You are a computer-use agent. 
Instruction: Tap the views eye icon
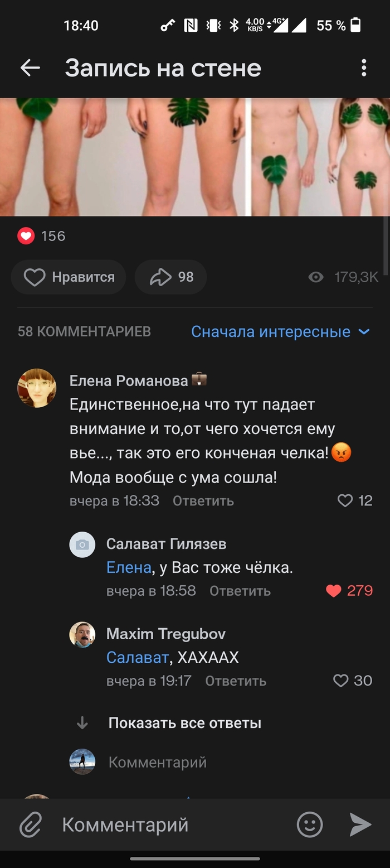pos(316,277)
